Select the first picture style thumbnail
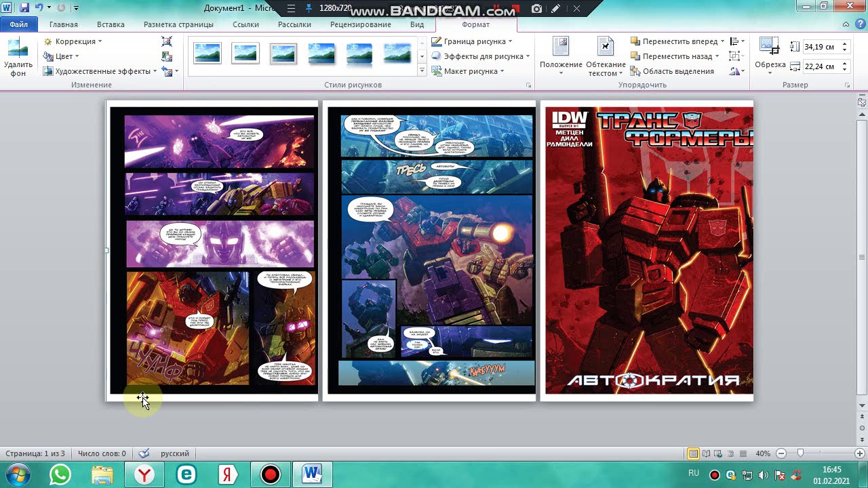 (208, 53)
